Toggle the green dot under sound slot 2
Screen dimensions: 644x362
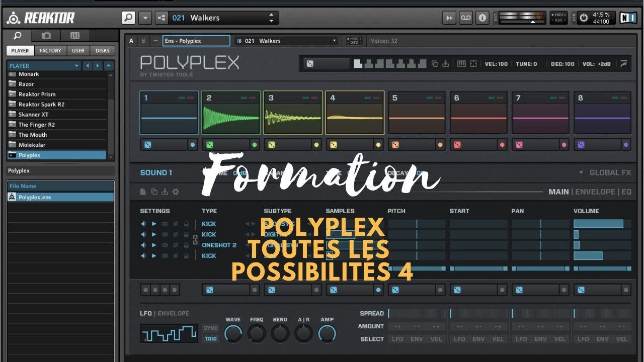coord(254,145)
